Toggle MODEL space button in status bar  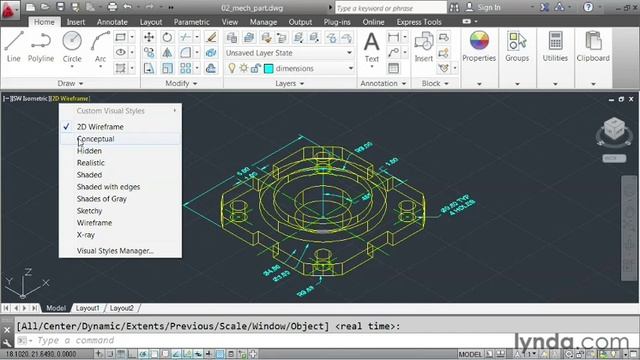[x=470, y=354]
